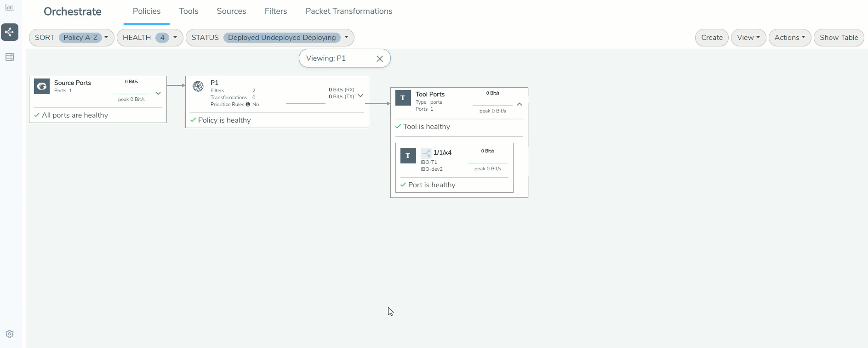Open the settings gear in sidebar

(x=10, y=334)
